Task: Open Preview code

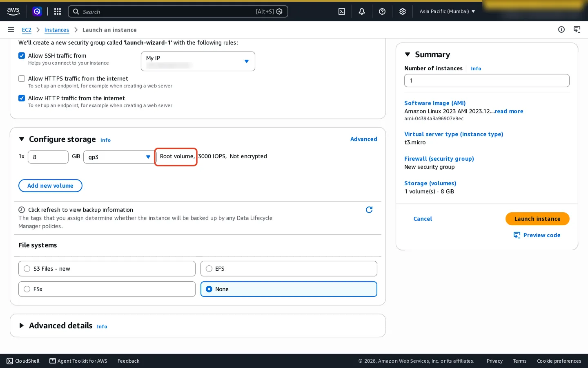Action: tap(537, 235)
